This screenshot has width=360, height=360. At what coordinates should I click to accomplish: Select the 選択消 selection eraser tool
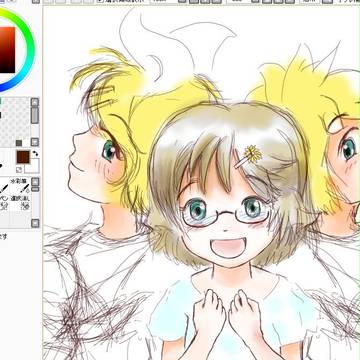[x=21, y=203]
